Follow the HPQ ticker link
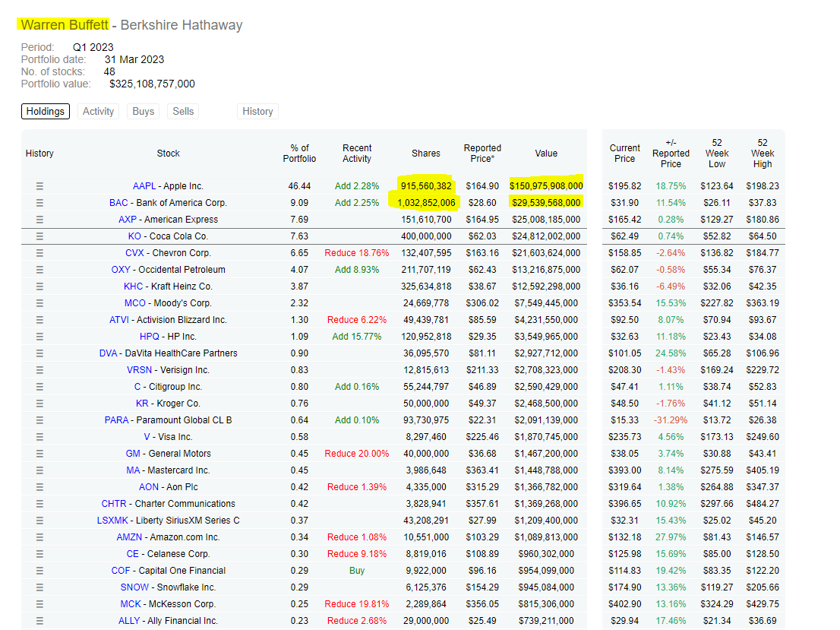 [150, 337]
